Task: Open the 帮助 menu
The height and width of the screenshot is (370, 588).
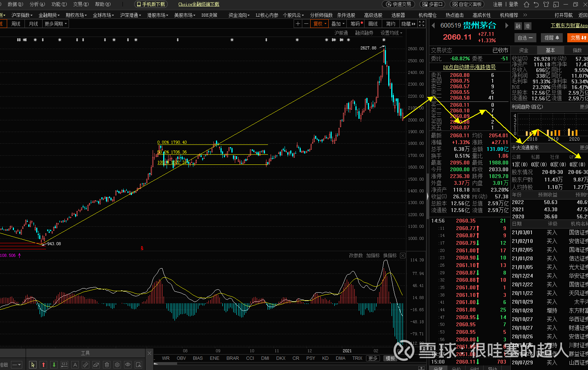Action: point(103,4)
